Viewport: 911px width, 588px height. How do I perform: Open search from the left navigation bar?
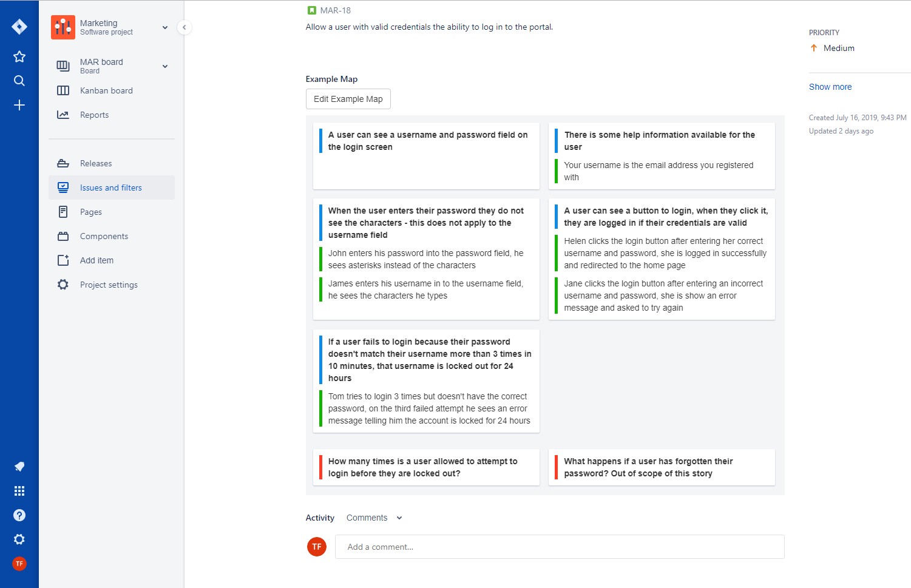(x=19, y=80)
